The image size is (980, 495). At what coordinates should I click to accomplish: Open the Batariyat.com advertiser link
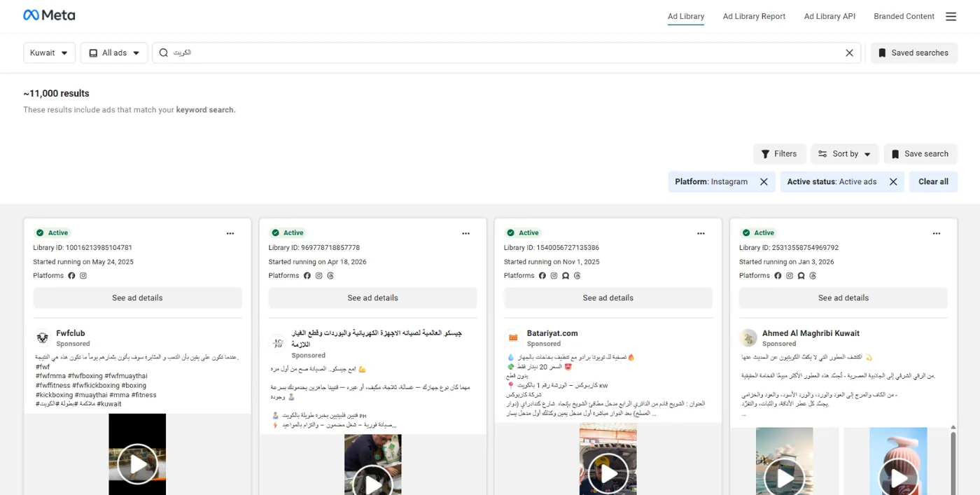pos(552,333)
